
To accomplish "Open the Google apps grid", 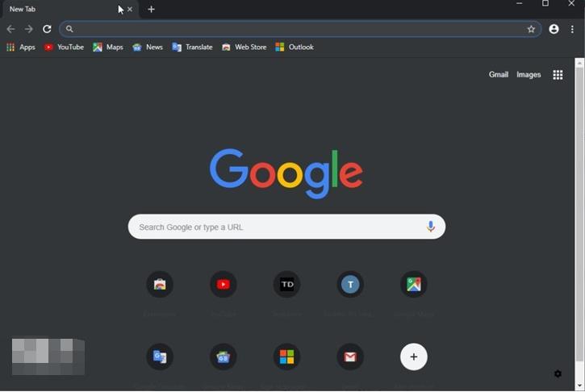I will [x=558, y=74].
